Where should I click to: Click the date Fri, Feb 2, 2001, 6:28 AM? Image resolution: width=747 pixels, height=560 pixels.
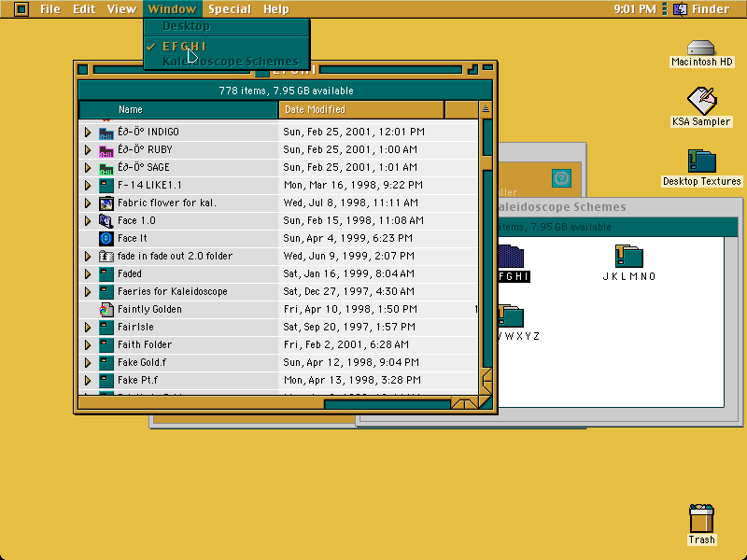pyautogui.click(x=346, y=344)
